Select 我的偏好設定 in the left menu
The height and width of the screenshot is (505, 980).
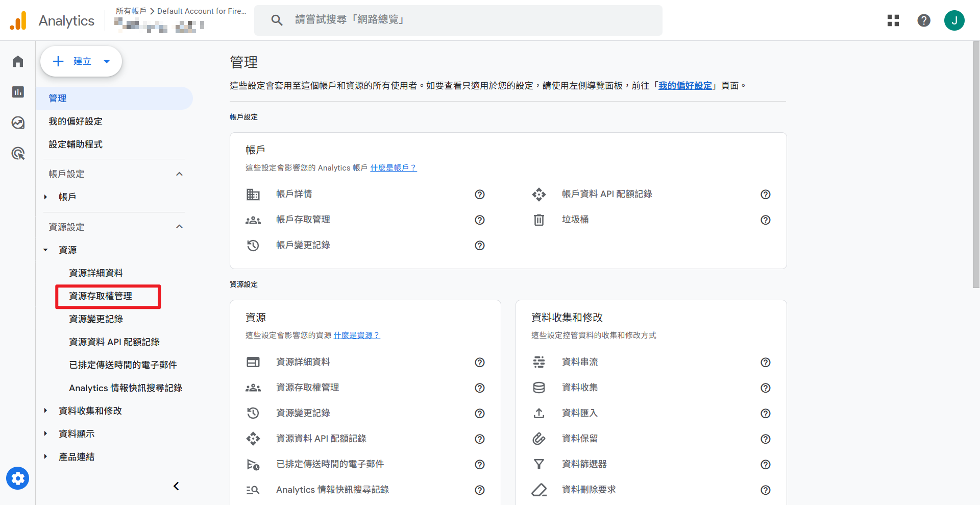point(75,121)
